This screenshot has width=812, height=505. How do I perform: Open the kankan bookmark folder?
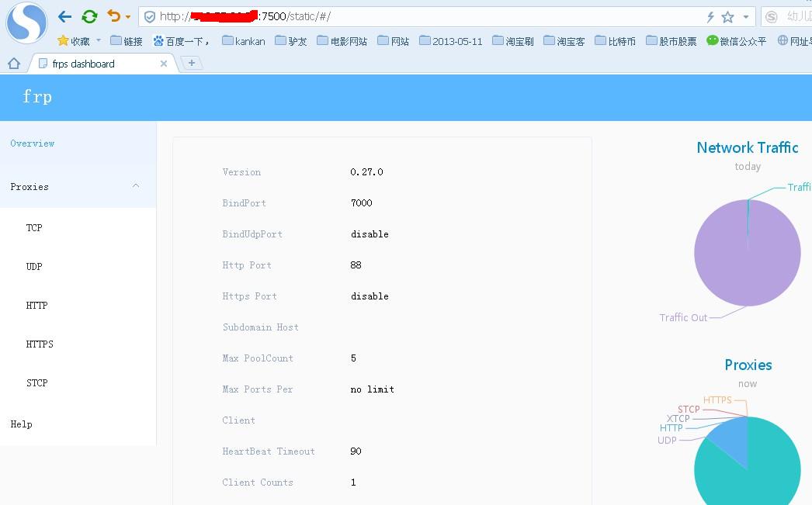point(243,41)
